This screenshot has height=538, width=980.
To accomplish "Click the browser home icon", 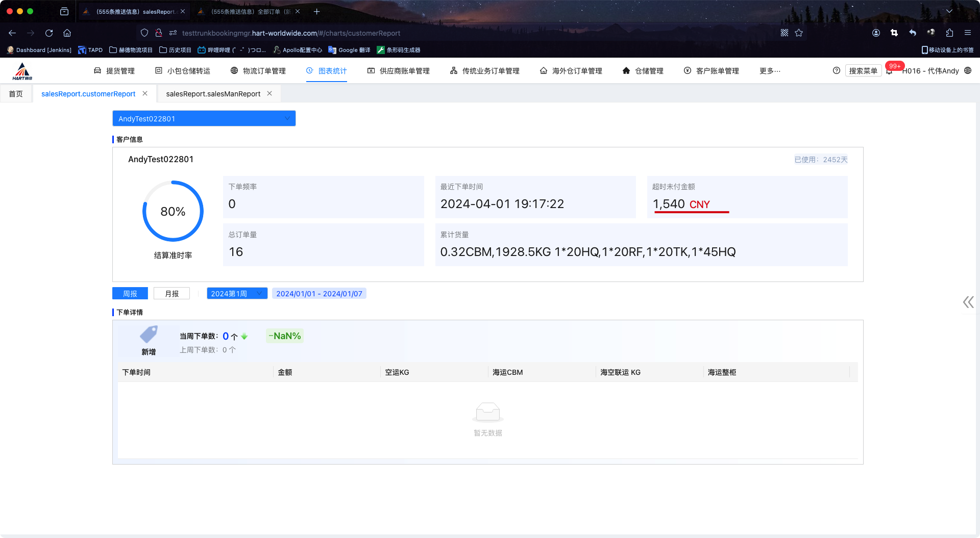I will tap(67, 33).
